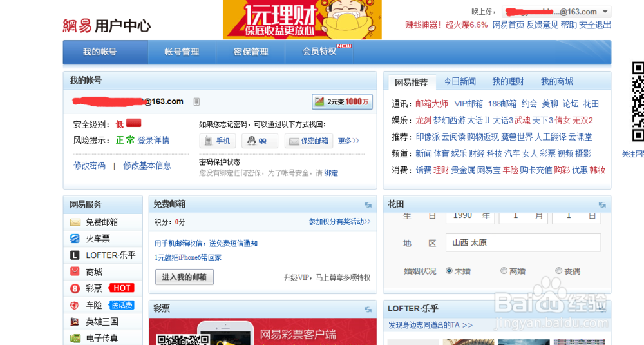Switch to the 今日新闻 tab
The height and width of the screenshot is (345, 644).
coord(460,81)
